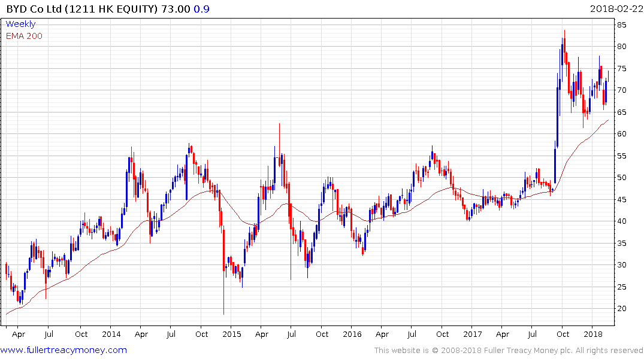This screenshot has height=359, width=644.
Task: Click the www.fullertreacymoney.com link
Action: pos(64,350)
